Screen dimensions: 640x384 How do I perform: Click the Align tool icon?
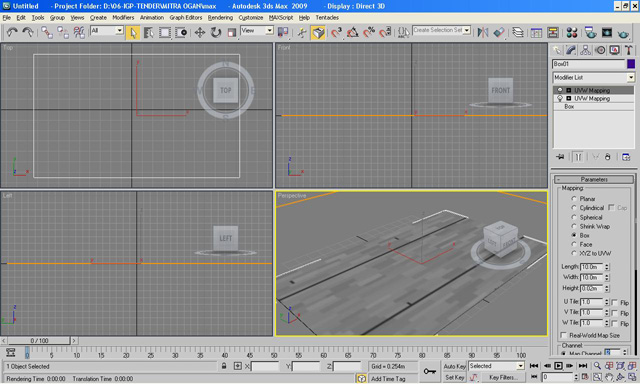(x=499, y=33)
